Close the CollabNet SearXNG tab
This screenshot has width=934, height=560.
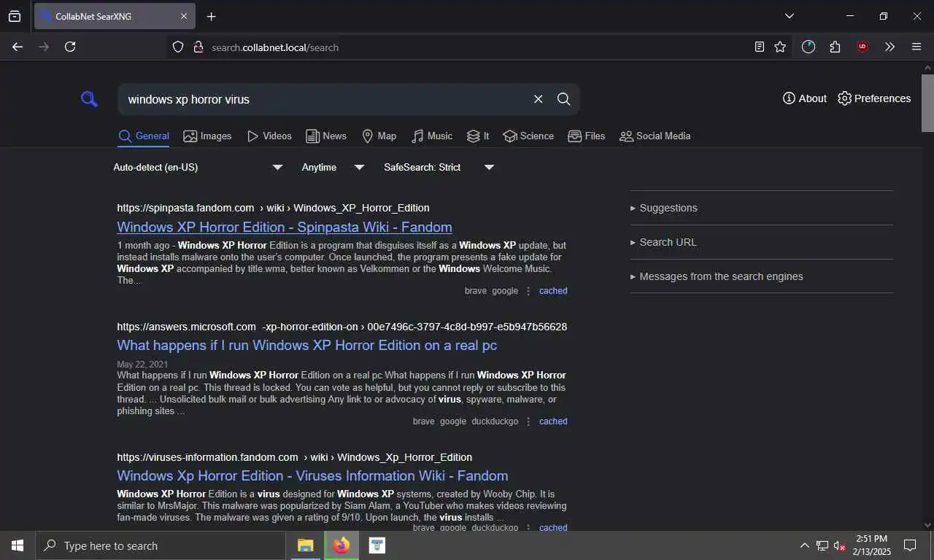(184, 16)
